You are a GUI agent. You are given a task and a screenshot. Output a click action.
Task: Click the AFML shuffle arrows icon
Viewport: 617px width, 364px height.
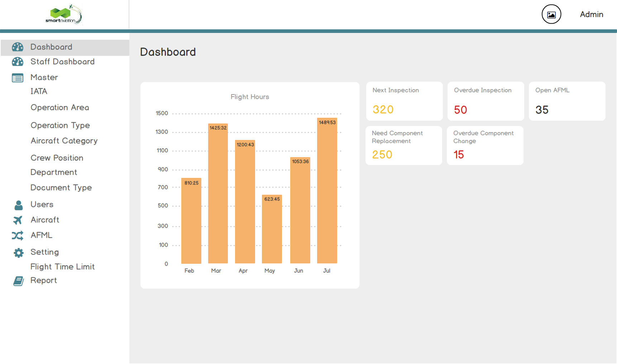tap(18, 236)
